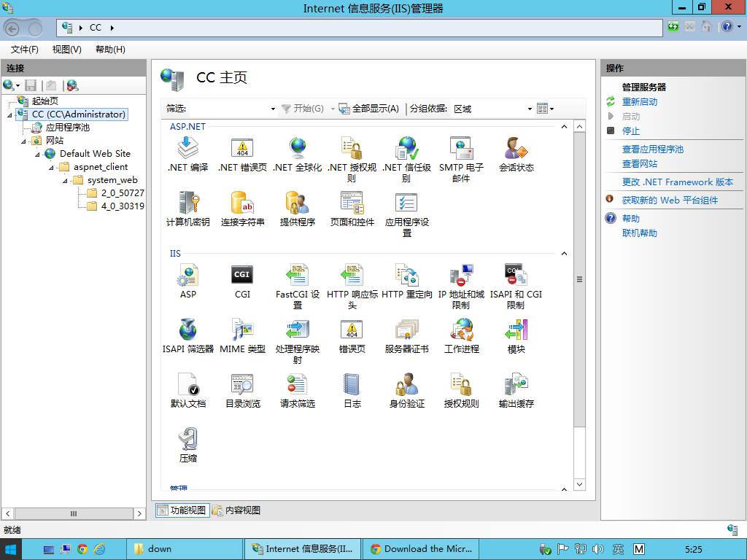Open the .NET 授权规则 feature

pyautogui.click(x=352, y=160)
